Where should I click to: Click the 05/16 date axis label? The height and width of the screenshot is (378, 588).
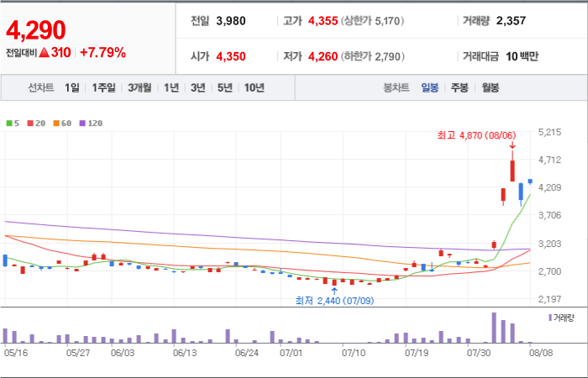pos(16,354)
